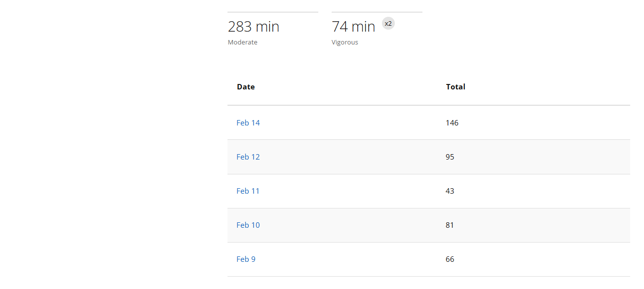Click the 74 min vigorous value
Image resolution: width=644 pixels, height=289 pixels.
[353, 27]
